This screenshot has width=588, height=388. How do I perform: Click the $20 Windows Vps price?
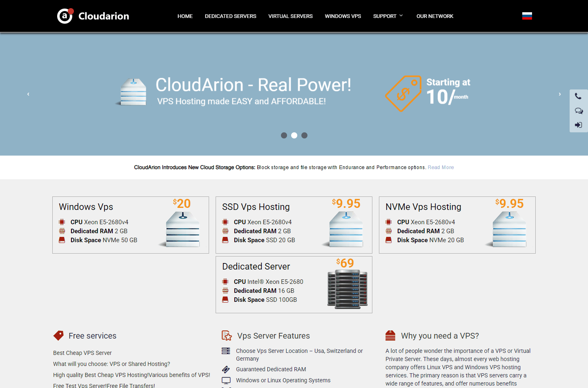182,203
